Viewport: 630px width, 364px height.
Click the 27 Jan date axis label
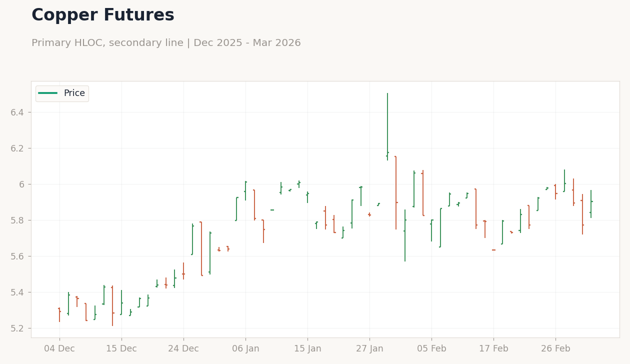(369, 349)
